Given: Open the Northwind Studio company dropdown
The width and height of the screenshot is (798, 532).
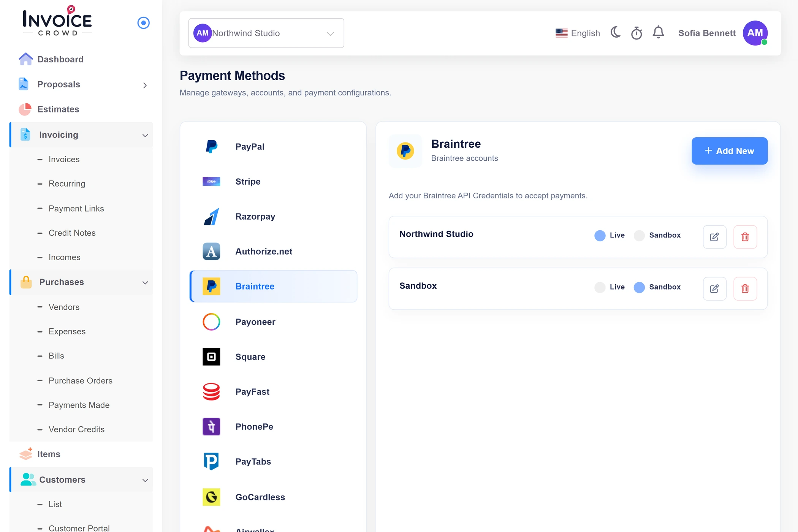Looking at the screenshot, I should 266,33.
